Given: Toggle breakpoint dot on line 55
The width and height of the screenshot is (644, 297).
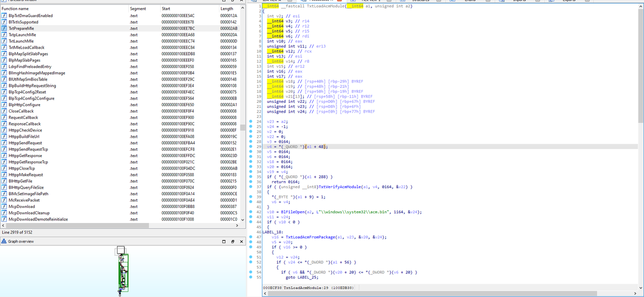Looking at the screenshot, I should [251, 277].
